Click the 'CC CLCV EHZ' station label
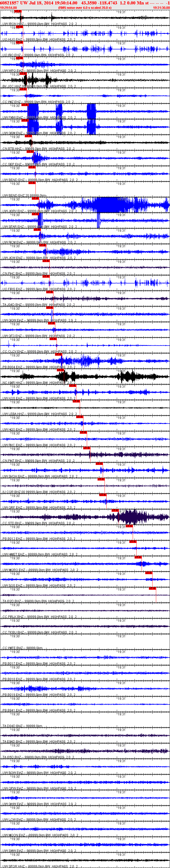The width and height of the screenshot is (170, 868). tap(13, 352)
